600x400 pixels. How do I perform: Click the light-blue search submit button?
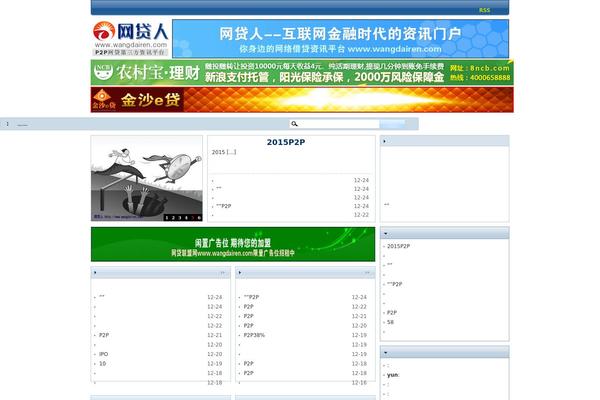point(392,124)
